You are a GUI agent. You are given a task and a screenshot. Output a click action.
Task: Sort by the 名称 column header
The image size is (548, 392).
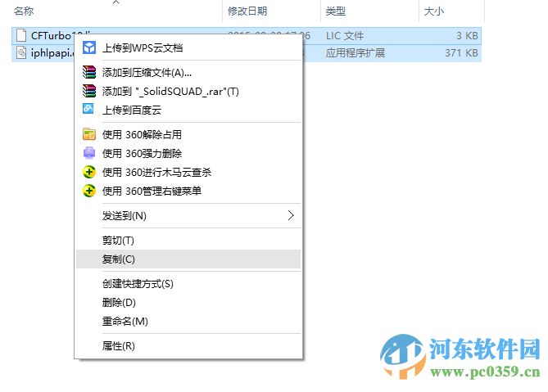(x=24, y=11)
